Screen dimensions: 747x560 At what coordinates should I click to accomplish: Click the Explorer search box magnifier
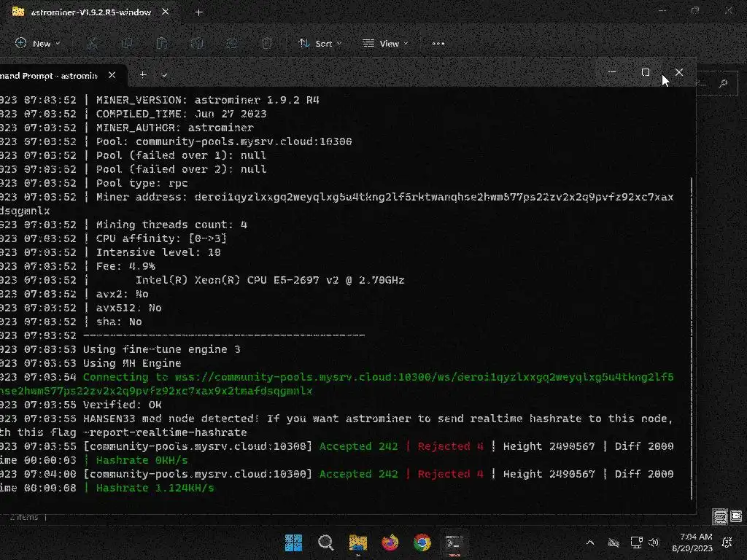tap(724, 83)
